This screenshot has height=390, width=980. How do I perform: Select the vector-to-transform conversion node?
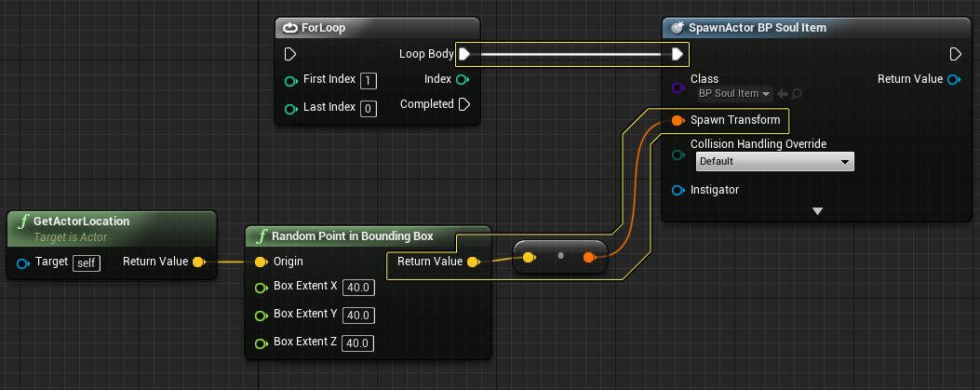[560, 256]
